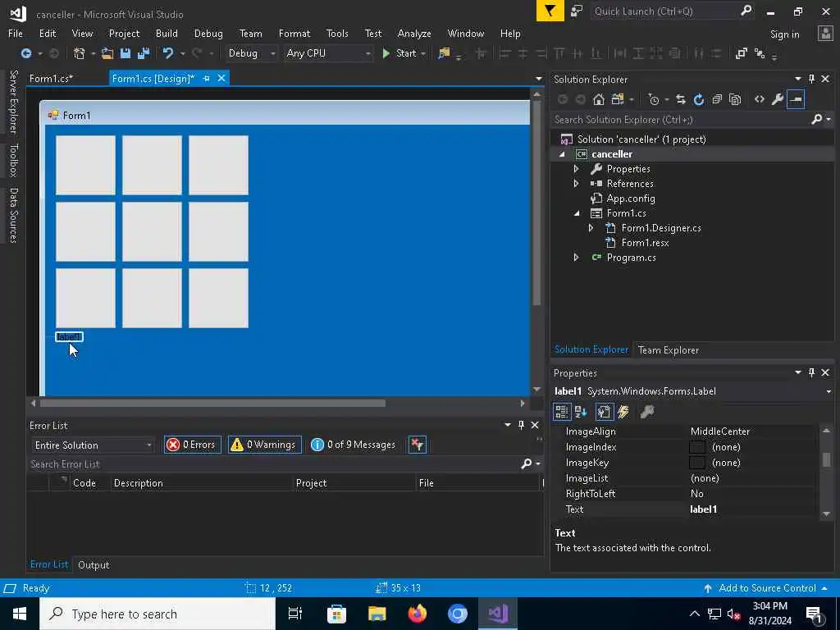
Task: Pin the Properties window
Action: click(811, 372)
